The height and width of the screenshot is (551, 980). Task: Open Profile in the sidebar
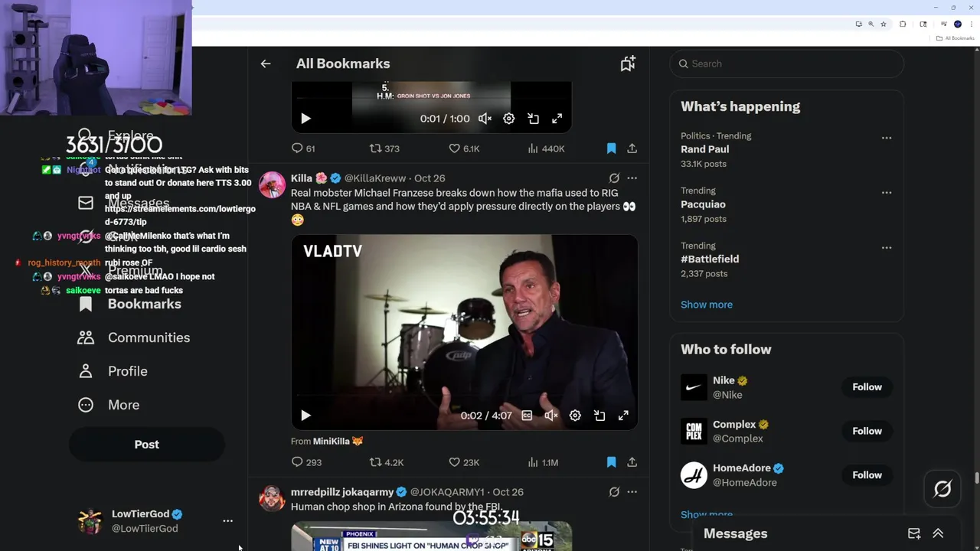click(113, 371)
